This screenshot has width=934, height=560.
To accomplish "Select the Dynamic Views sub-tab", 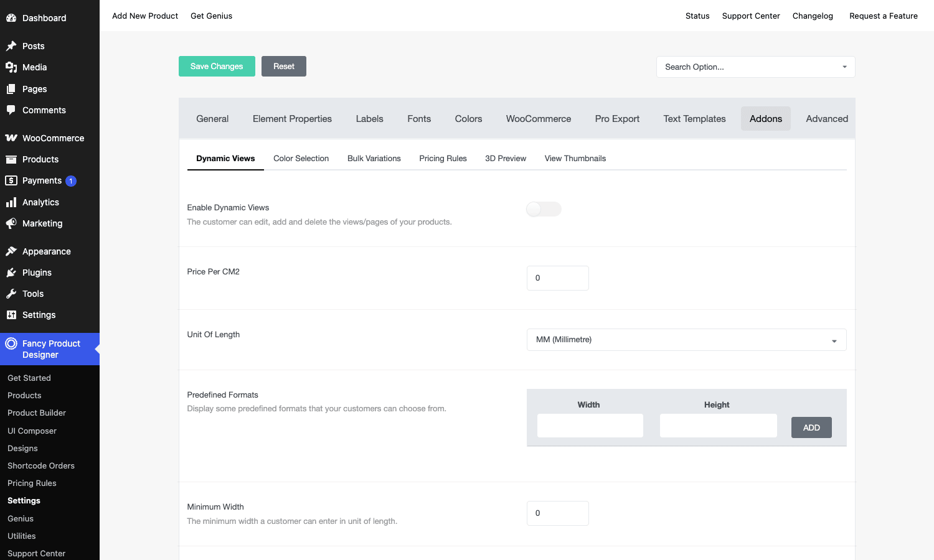I will click(x=225, y=159).
